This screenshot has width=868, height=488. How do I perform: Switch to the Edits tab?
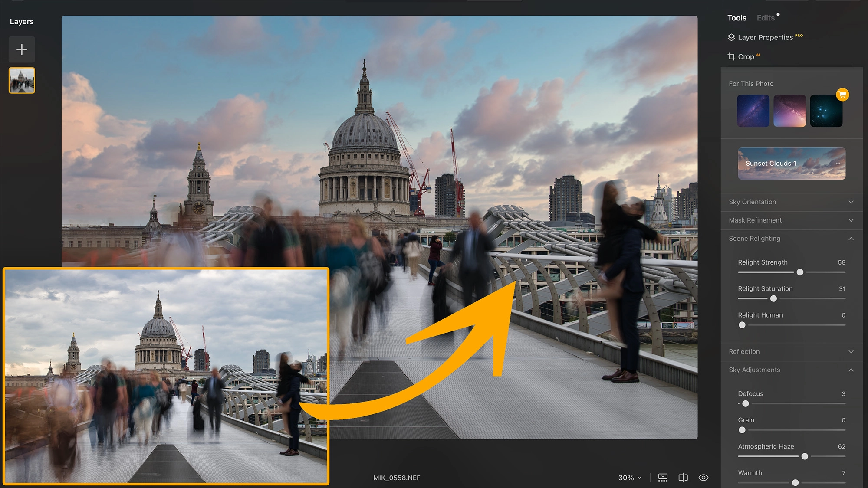tap(766, 18)
